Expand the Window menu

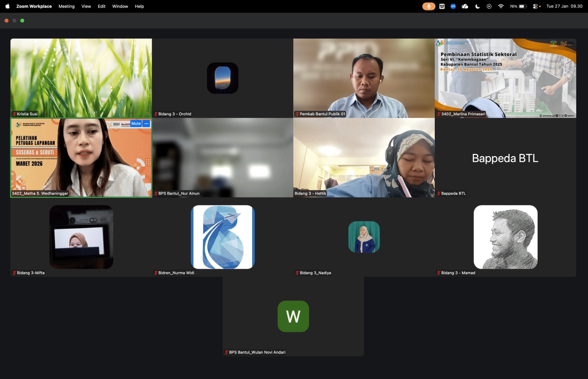click(x=120, y=6)
